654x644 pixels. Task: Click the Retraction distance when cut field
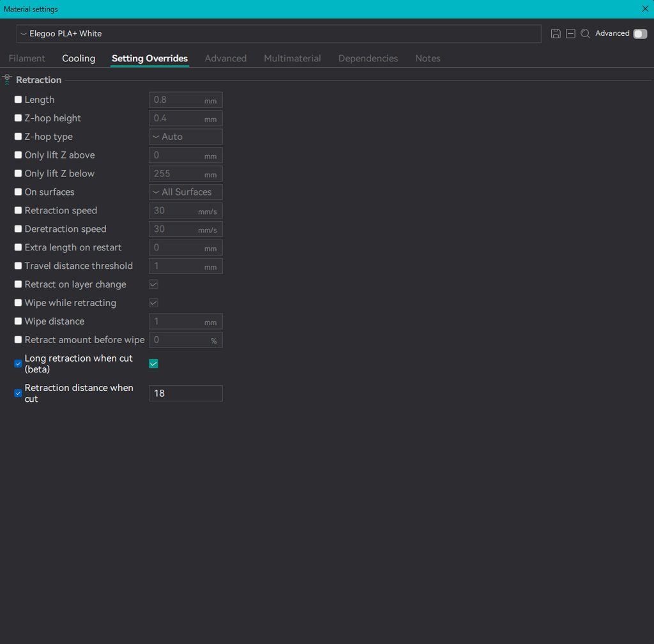click(x=186, y=394)
